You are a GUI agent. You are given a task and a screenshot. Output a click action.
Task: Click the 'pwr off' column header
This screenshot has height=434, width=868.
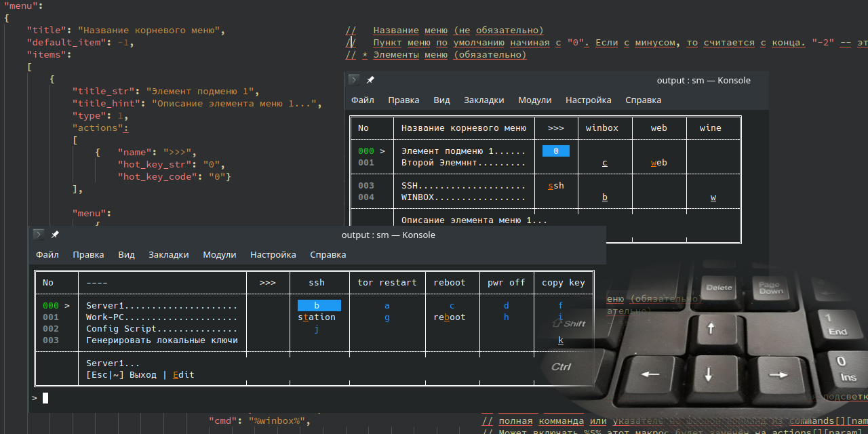pyautogui.click(x=507, y=283)
